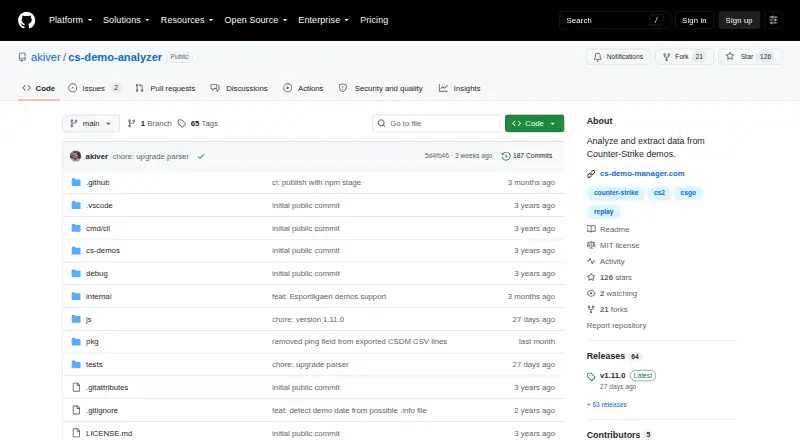Click the tests folder icon
The width and height of the screenshot is (800, 440).
coord(76,364)
